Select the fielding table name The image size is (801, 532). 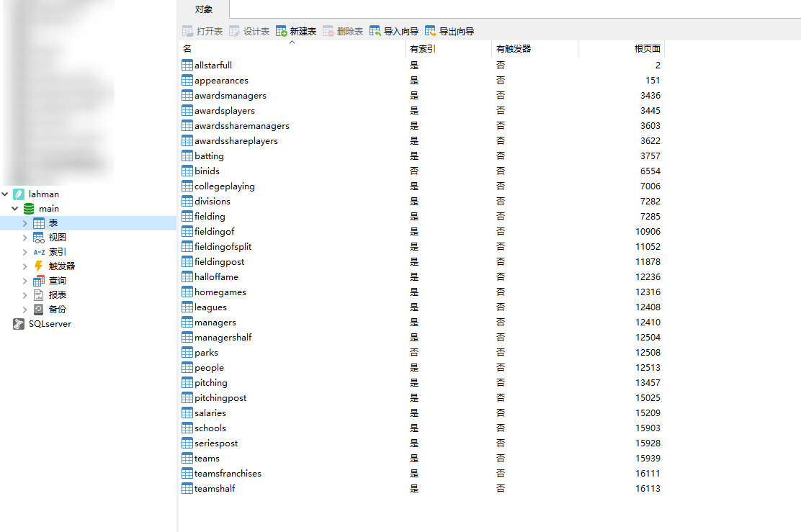click(210, 217)
